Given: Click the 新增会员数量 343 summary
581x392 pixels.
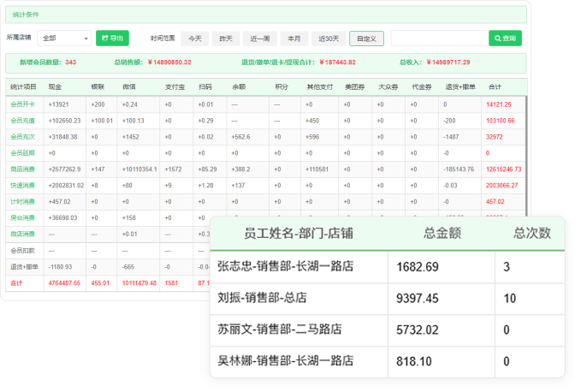Looking at the screenshot, I should click(x=48, y=62).
